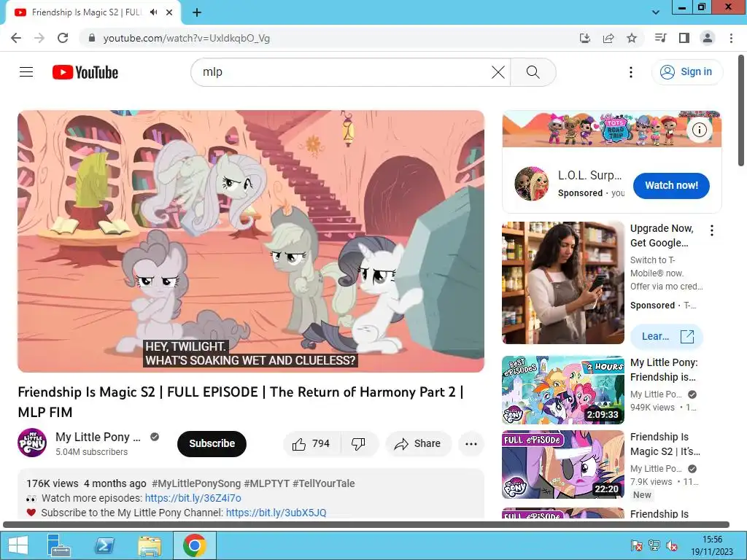Click the Share button
The width and height of the screenshot is (747, 560).
[418, 444]
